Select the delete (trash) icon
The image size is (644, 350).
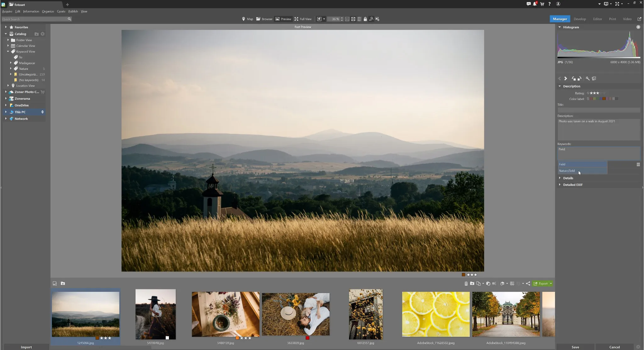click(x=466, y=283)
